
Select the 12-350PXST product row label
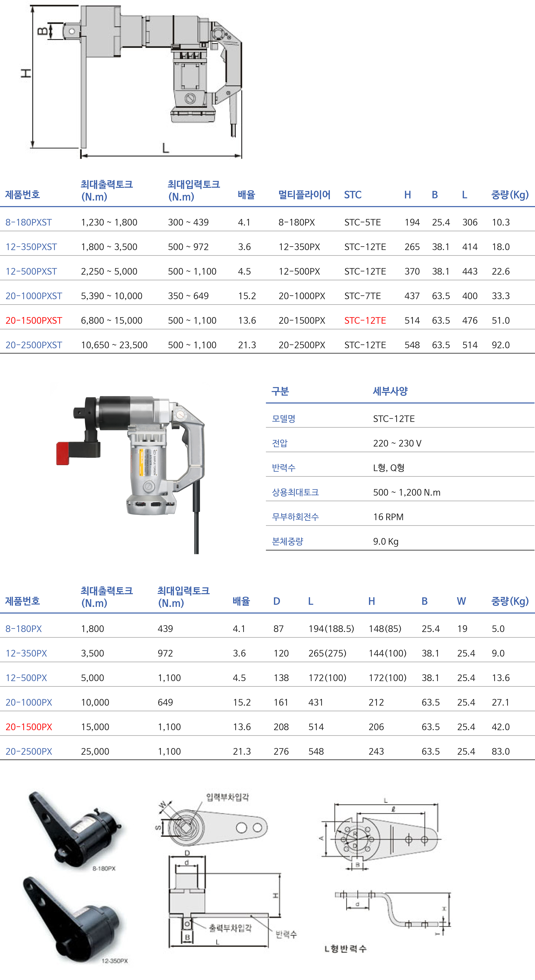(31, 247)
